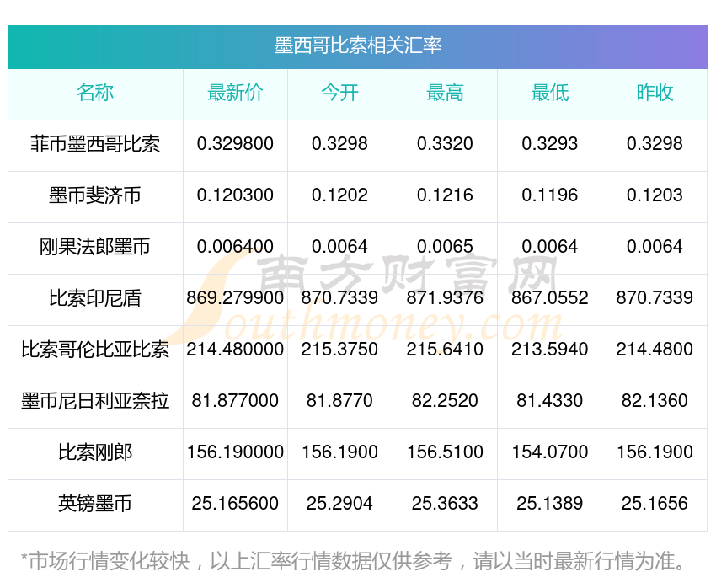Select highest value 871.9376
Screen dimensions: 716x588
pyautogui.click(x=445, y=298)
